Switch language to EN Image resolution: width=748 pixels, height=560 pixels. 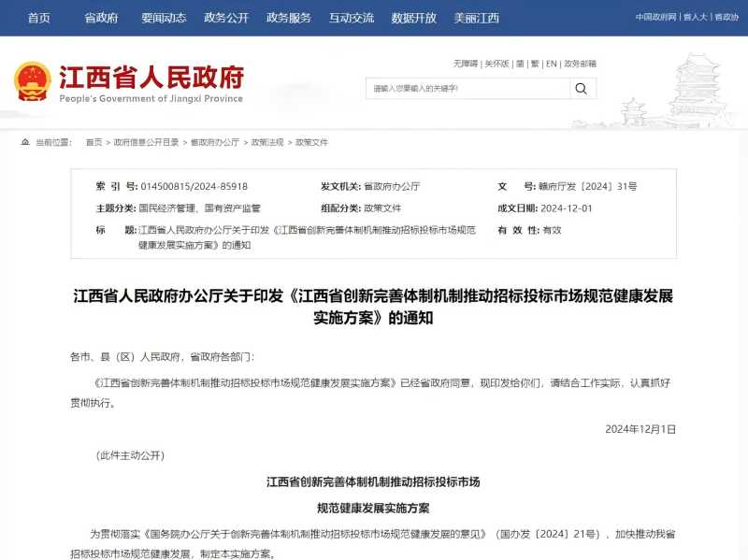pyautogui.click(x=552, y=64)
